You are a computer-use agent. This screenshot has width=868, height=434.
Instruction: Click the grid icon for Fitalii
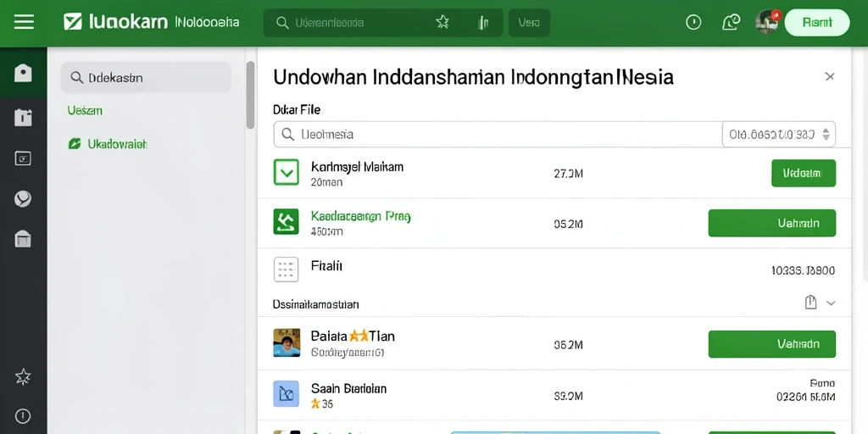(x=287, y=270)
